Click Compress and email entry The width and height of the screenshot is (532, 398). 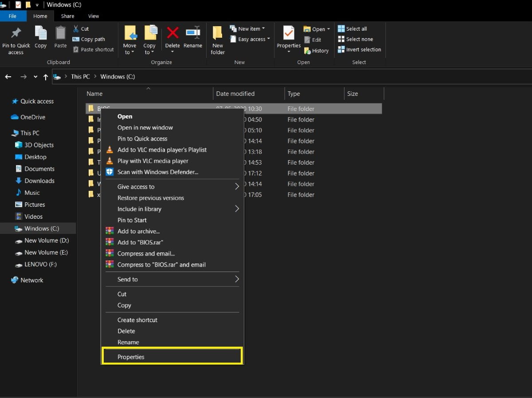(x=146, y=253)
